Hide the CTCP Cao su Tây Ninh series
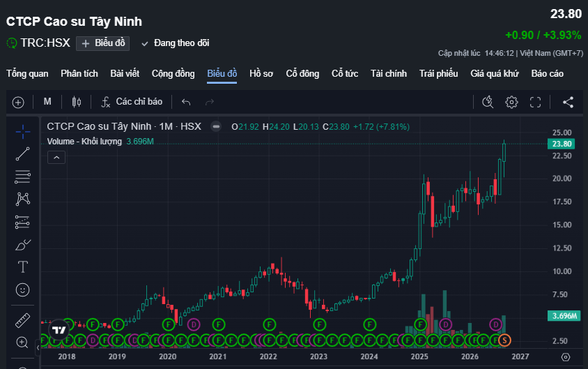588x369 pixels. (216, 126)
